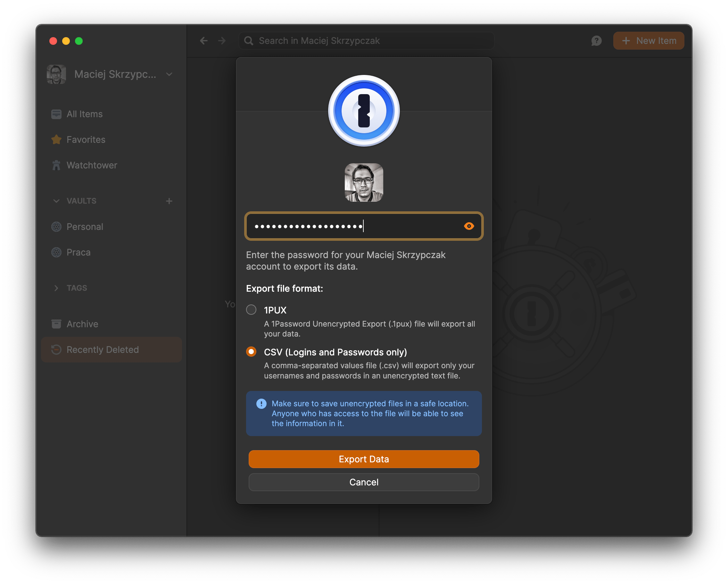The width and height of the screenshot is (728, 584).
Task: Click the Personal vault icon
Action: [56, 227]
